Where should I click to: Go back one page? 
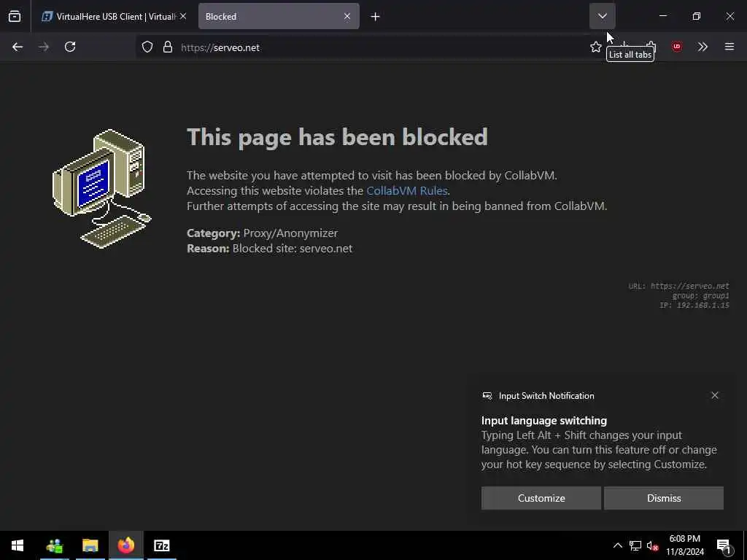(x=18, y=47)
